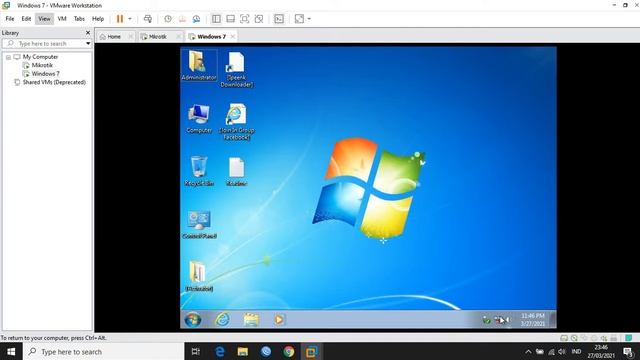Image resolution: width=640 pixels, height=360 pixels.
Task: Open Windows Media Player in guest taskbar
Action: 279,320
